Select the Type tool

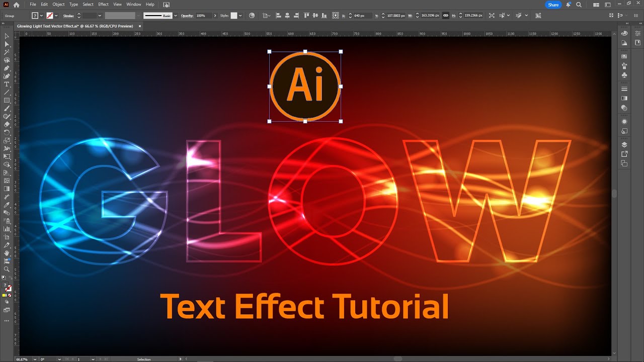(7, 84)
